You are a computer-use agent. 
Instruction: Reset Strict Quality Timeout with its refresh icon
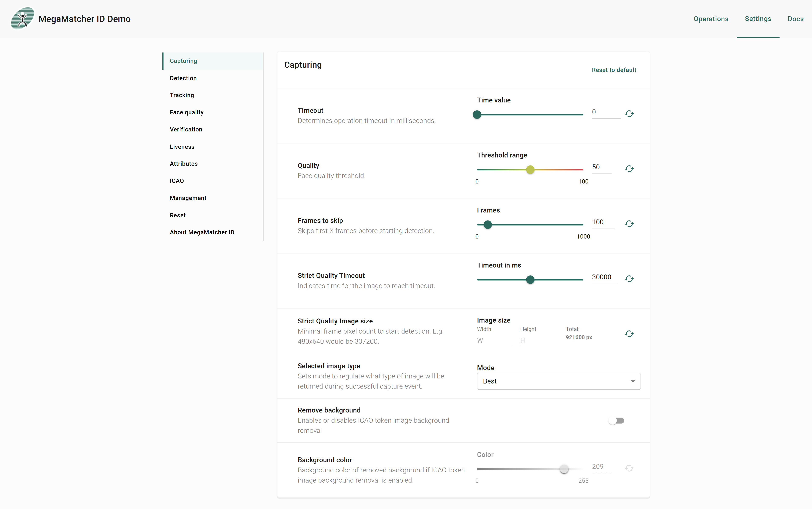(x=629, y=279)
